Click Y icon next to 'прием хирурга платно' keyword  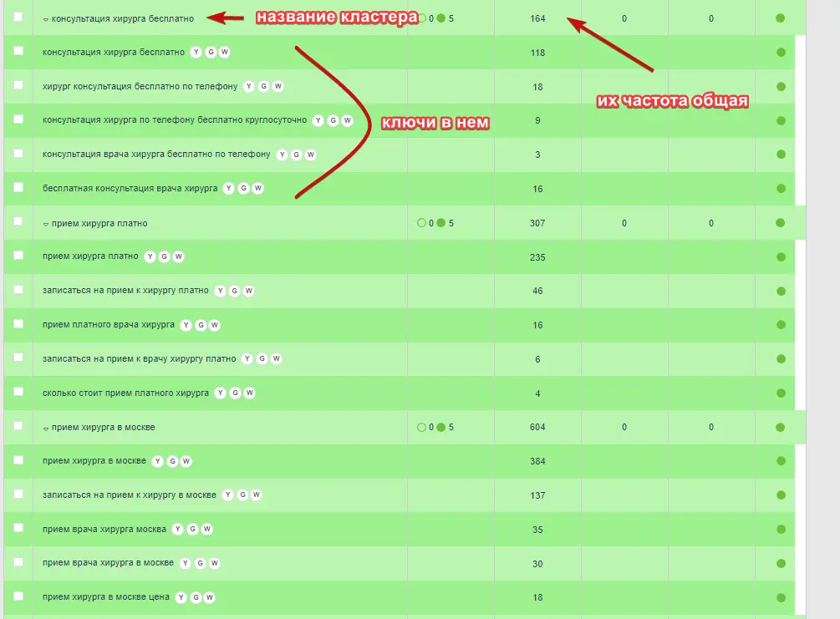pos(150,256)
